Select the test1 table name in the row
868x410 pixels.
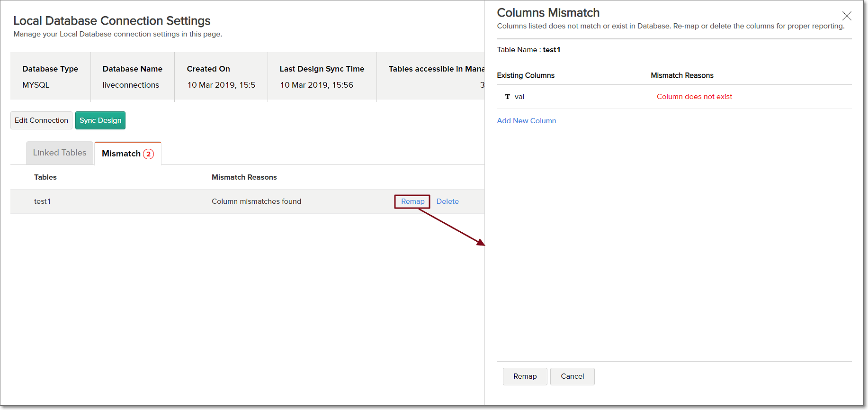tap(42, 201)
